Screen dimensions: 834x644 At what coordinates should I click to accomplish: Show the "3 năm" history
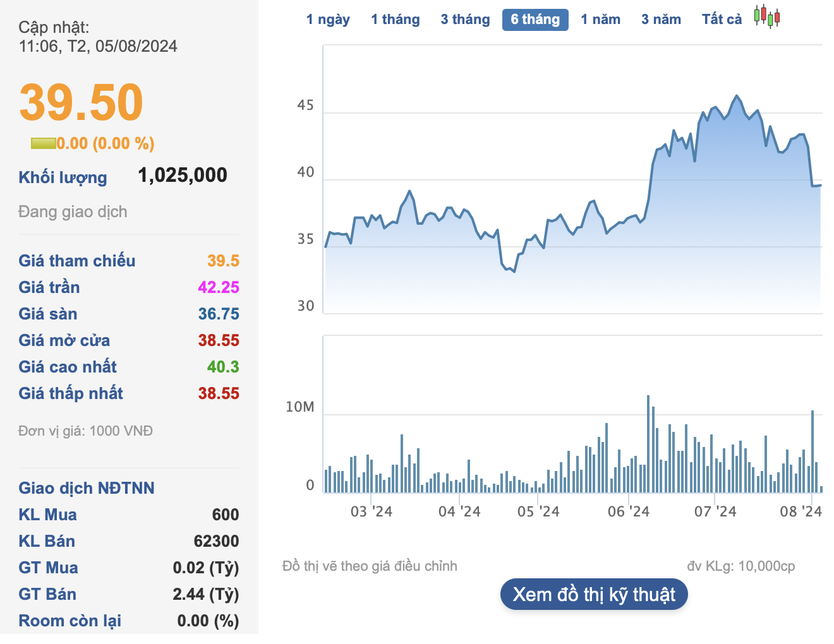[x=661, y=19]
